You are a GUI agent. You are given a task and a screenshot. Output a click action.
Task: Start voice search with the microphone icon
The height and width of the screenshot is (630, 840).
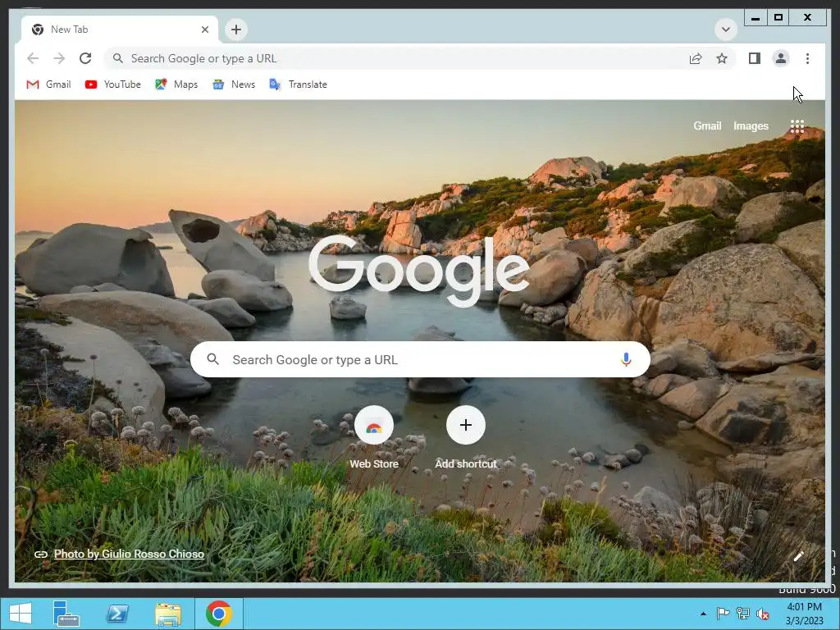[x=626, y=359]
